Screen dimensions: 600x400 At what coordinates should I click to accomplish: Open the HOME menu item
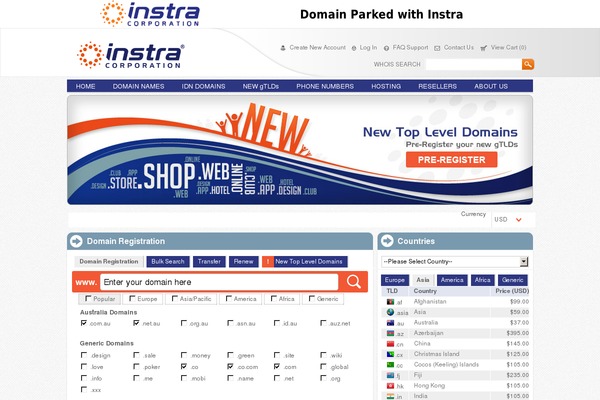(x=85, y=86)
